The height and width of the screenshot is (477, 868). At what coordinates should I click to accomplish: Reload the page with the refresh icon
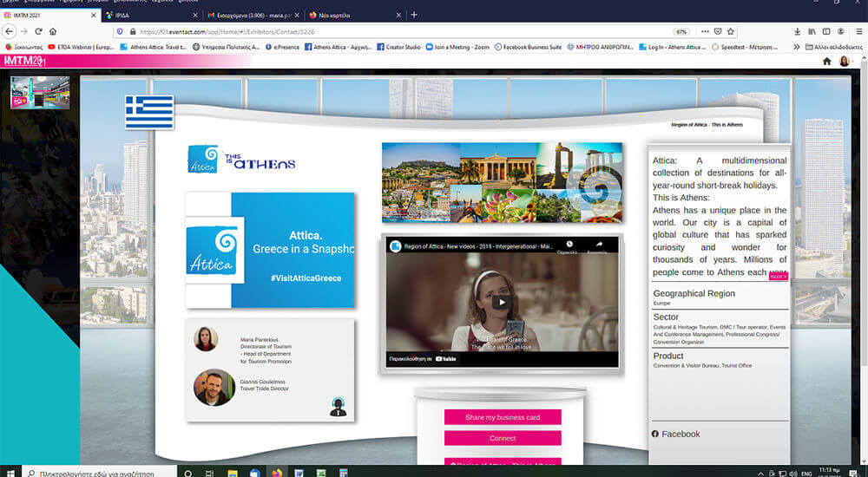click(x=38, y=31)
